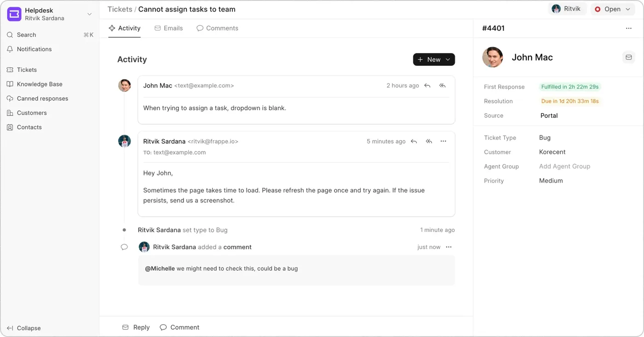Open more options next to #4401

pos(629,28)
